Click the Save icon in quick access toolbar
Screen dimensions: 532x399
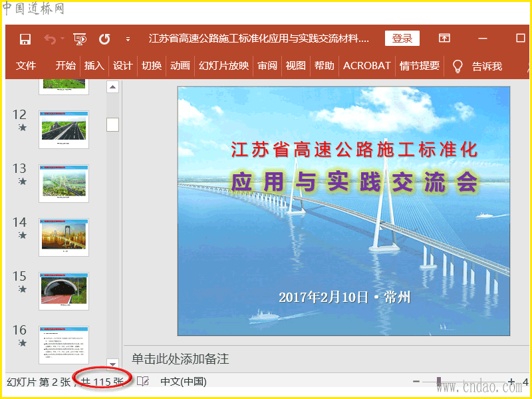25,39
